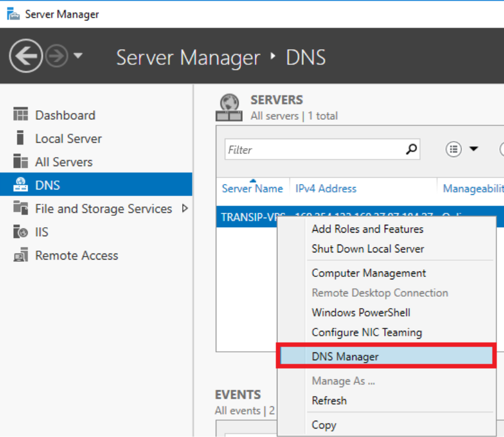
Task: Click the Local Server icon
Action: click(x=21, y=138)
